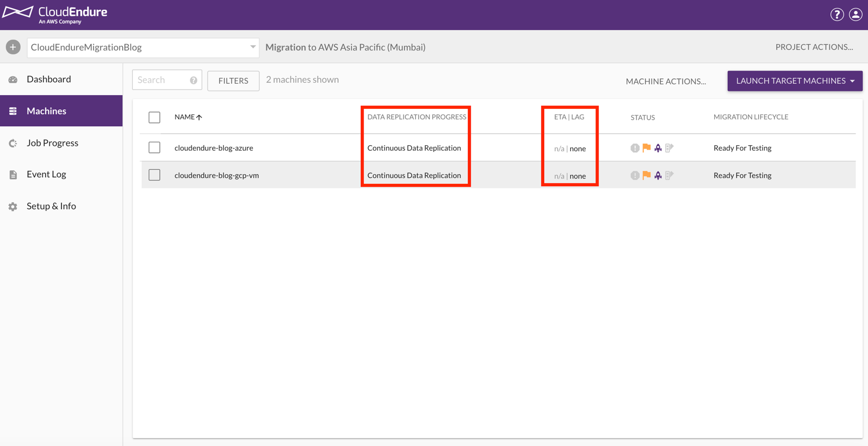Image resolution: width=868 pixels, height=446 pixels.
Task: Check the cloudendure-blog-gcp-vm row checkbox
Action: (x=154, y=175)
